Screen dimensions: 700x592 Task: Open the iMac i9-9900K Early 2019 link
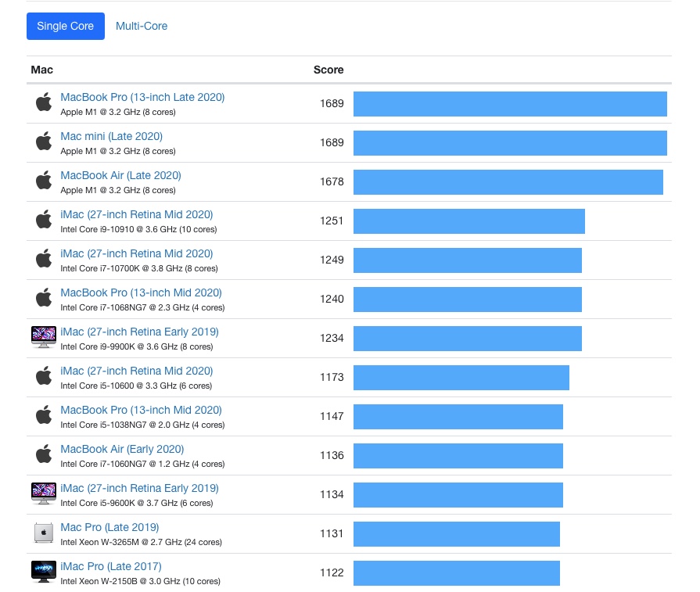139,332
